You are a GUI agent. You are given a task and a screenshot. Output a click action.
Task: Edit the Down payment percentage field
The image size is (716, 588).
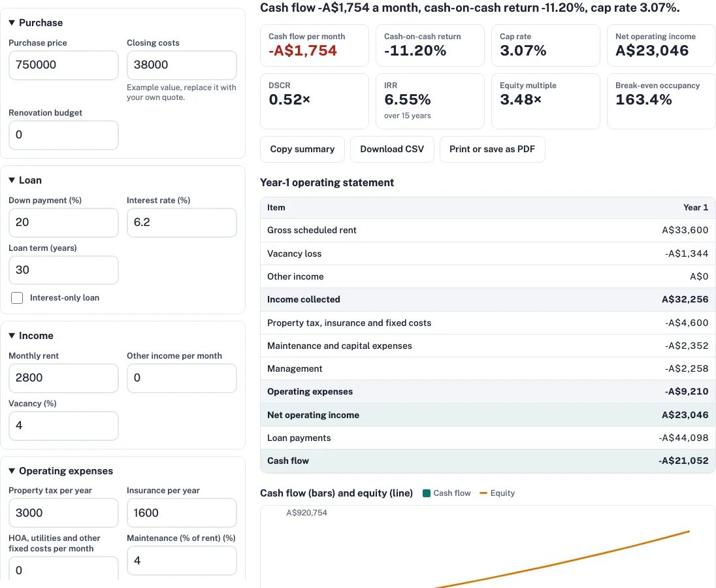[x=63, y=222]
